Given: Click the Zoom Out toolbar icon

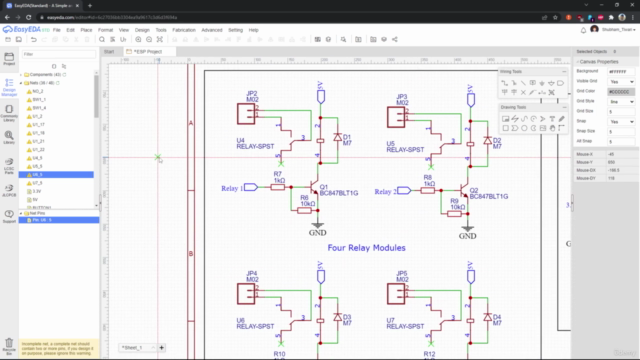Looking at the screenshot, I should pos(149,40).
